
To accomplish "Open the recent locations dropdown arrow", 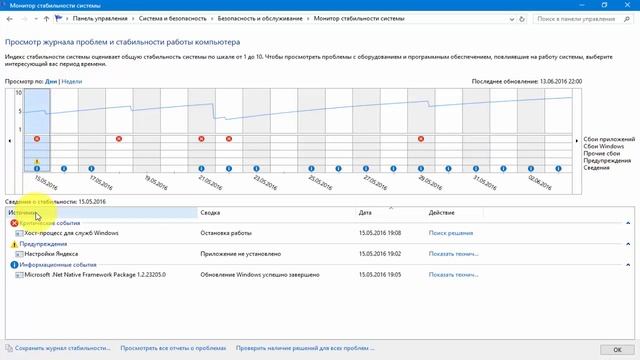I will tap(36, 19).
